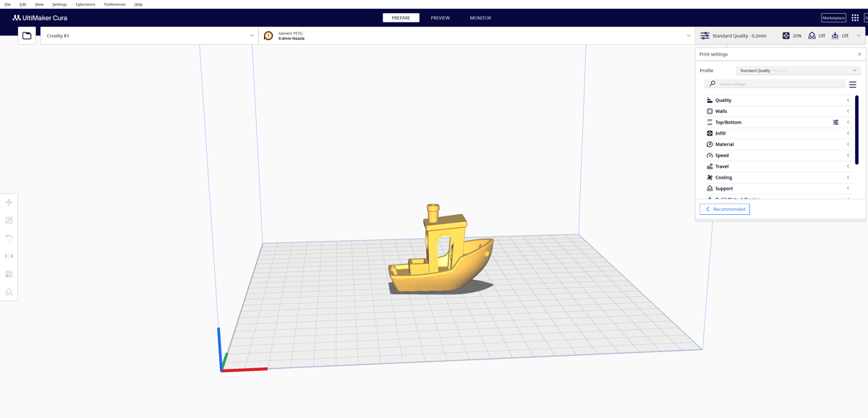This screenshot has height=418, width=868.
Task: Click the Walls category icon
Action: pyautogui.click(x=710, y=111)
